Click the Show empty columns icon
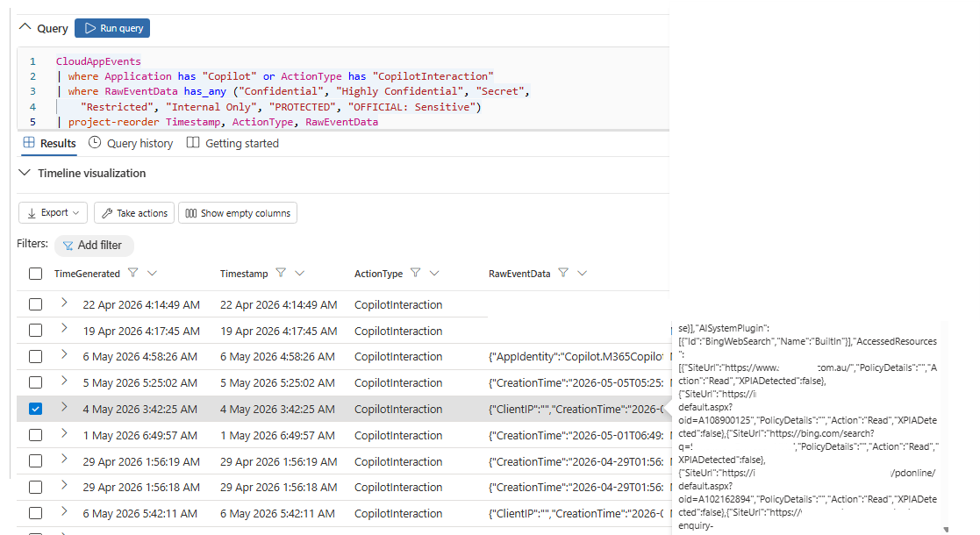The width and height of the screenshot is (980, 535). tap(191, 214)
